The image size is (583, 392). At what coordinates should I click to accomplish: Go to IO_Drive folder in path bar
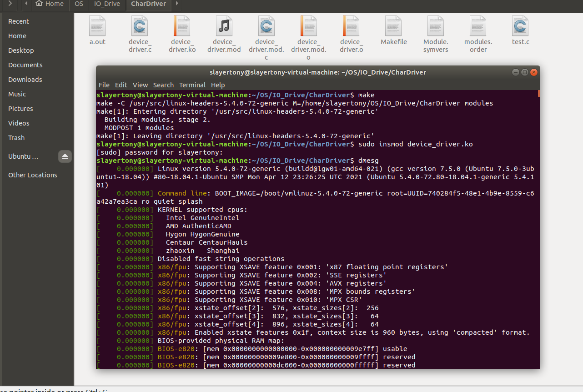(107, 4)
